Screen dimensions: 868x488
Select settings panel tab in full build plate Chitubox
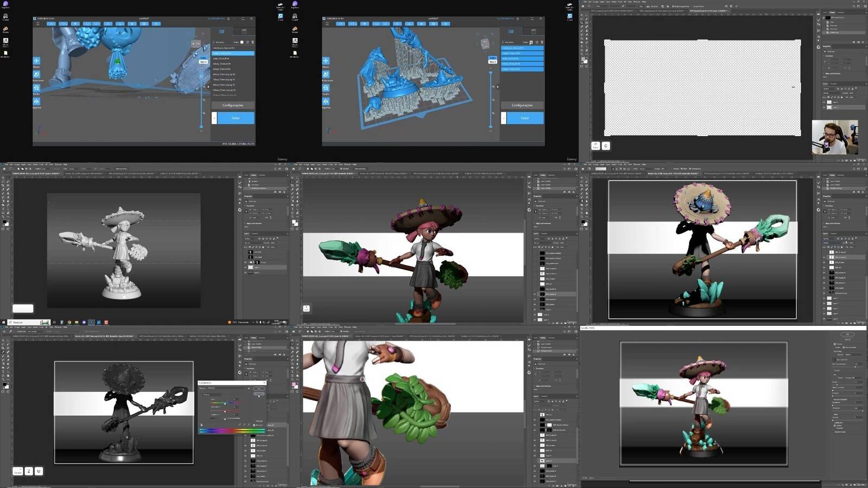[510, 31]
